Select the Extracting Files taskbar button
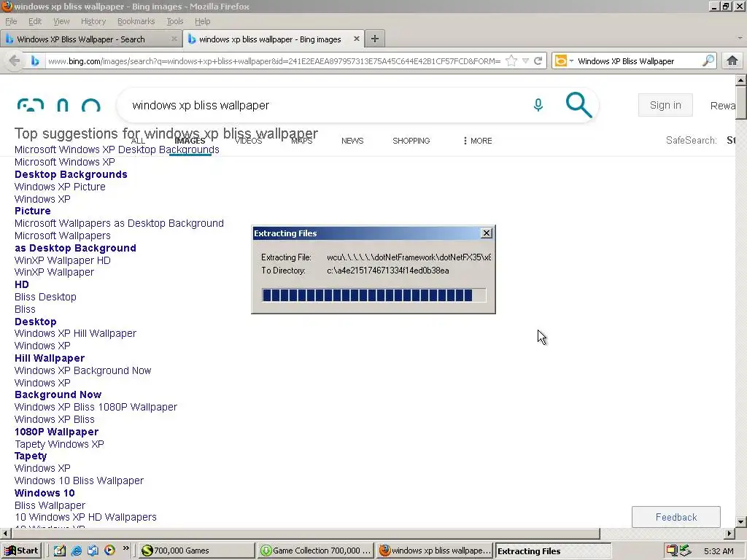Viewport: 747px width, 560px height. click(x=553, y=551)
